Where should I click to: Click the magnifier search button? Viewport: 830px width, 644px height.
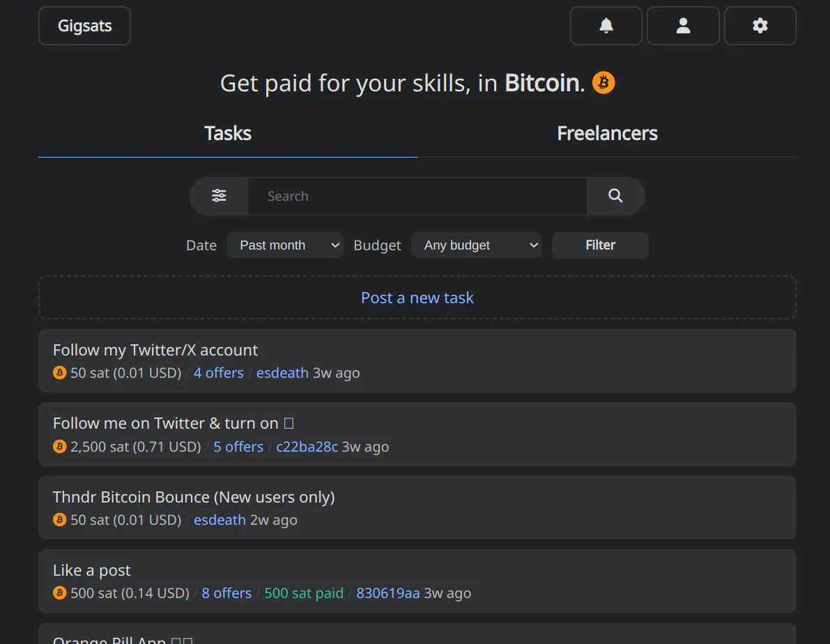pos(615,196)
